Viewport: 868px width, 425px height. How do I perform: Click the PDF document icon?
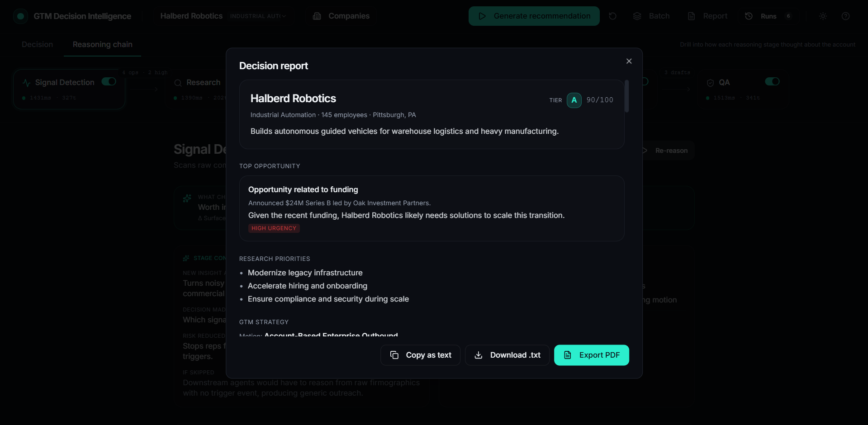pos(568,355)
